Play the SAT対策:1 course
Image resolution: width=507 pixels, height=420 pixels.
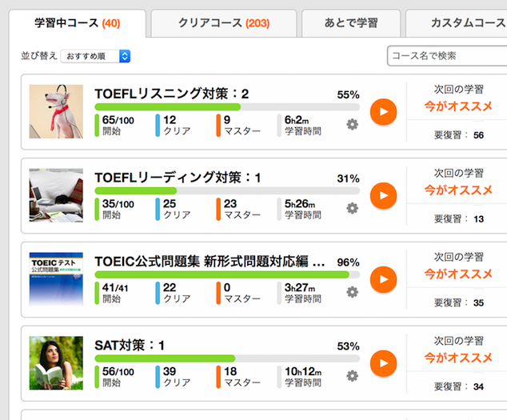(x=384, y=363)
